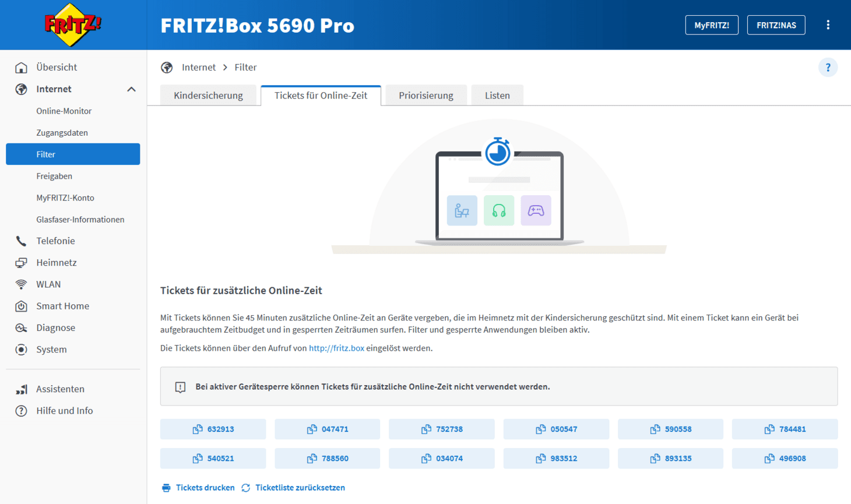Image resolution: width=851 pixels, height=504 pixels.
Task: Copy ticket code 893135
Action: pyautogui.click(x=670, y=459)
